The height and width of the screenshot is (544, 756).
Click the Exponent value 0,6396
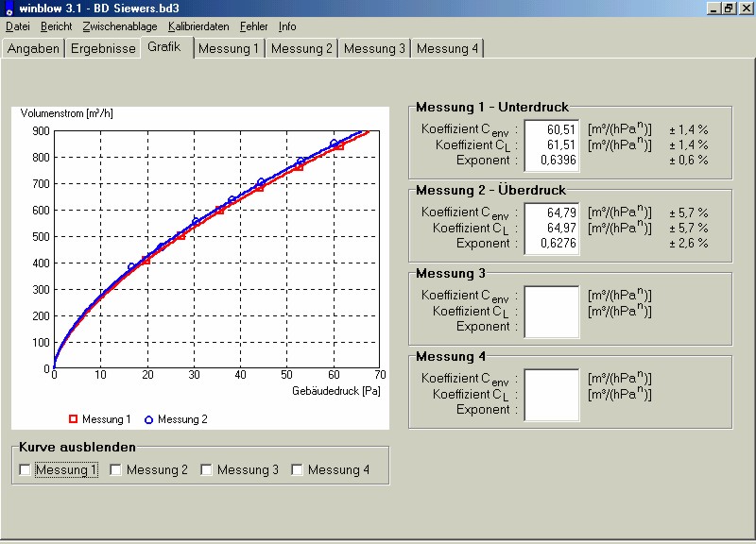[x=558, y=160]
